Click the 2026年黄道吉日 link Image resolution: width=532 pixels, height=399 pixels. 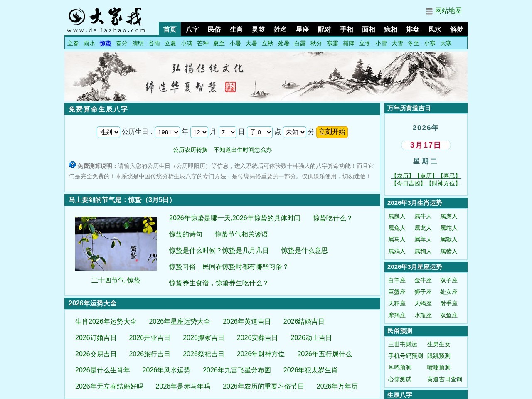pos(246,321)
